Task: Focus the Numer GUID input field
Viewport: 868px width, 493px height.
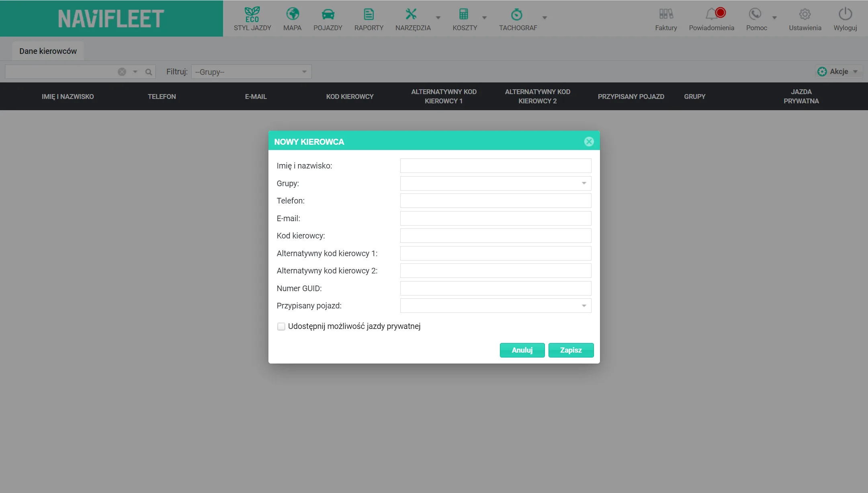Action: pos(495,288)
